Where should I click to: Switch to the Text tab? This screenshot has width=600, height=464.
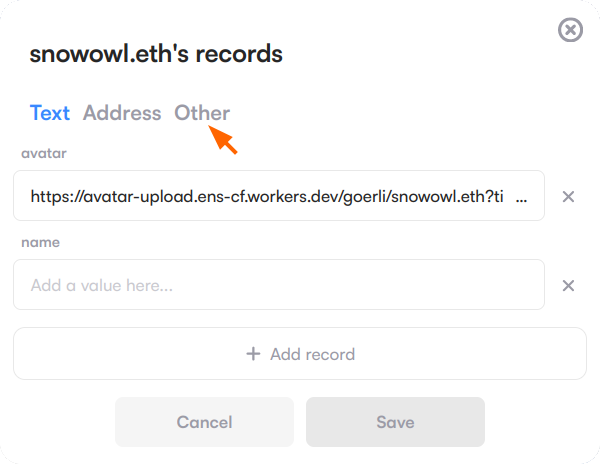click(50, 113)
